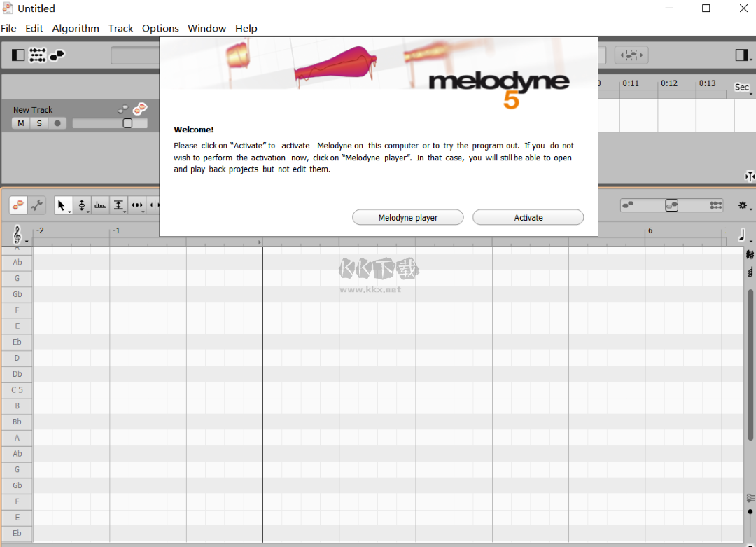Switch to Note Assignment mode via wrench icon
756x547 pixels.
(38, 205)
